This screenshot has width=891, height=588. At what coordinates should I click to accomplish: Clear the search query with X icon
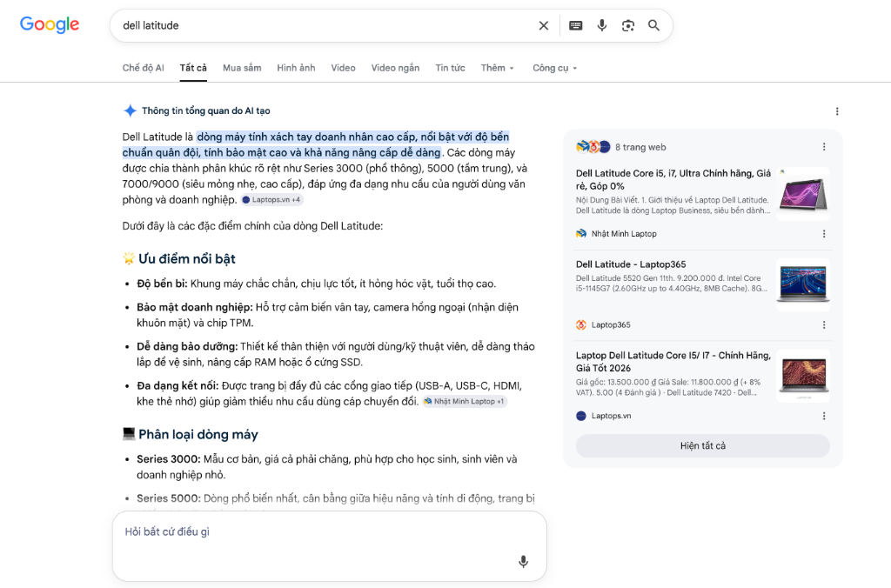(543, 25)
